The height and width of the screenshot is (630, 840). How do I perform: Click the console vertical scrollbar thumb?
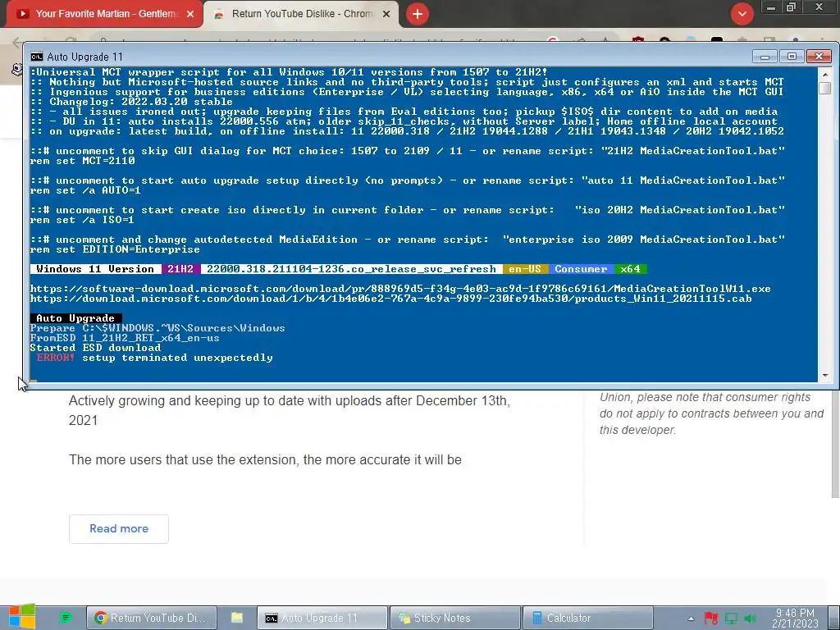tap(825, 89)
